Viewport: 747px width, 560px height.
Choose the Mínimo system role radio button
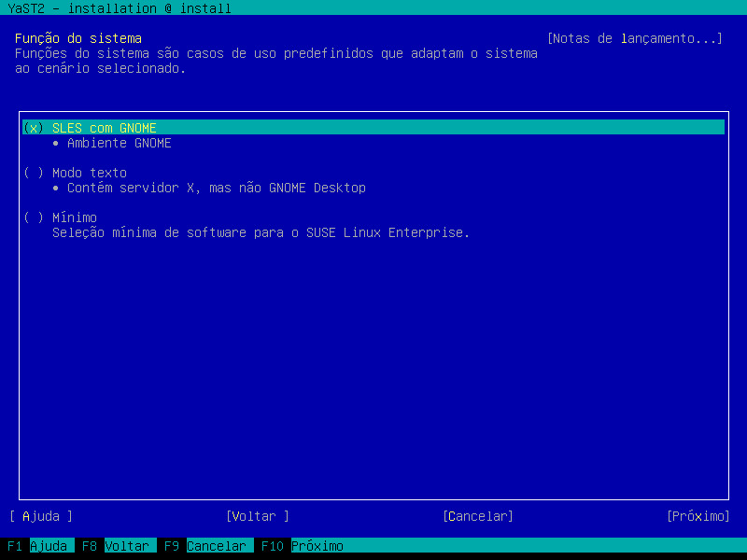point(60,217)
